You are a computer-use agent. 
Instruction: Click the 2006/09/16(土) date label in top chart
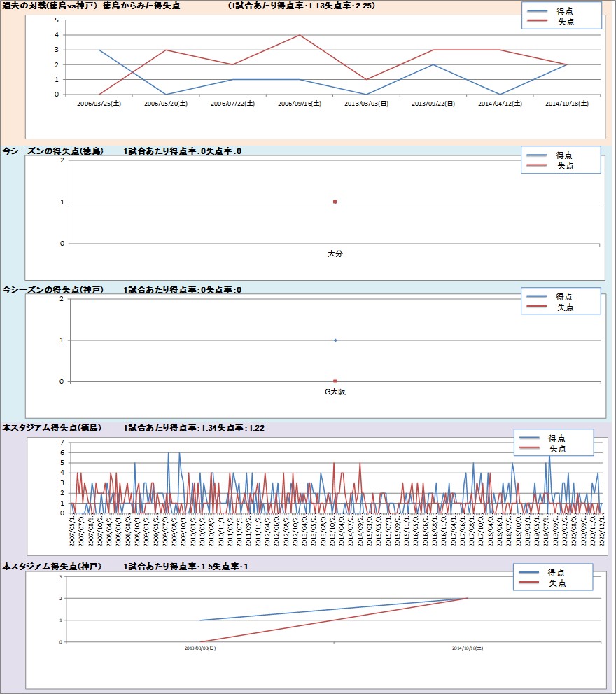[299, 103]
